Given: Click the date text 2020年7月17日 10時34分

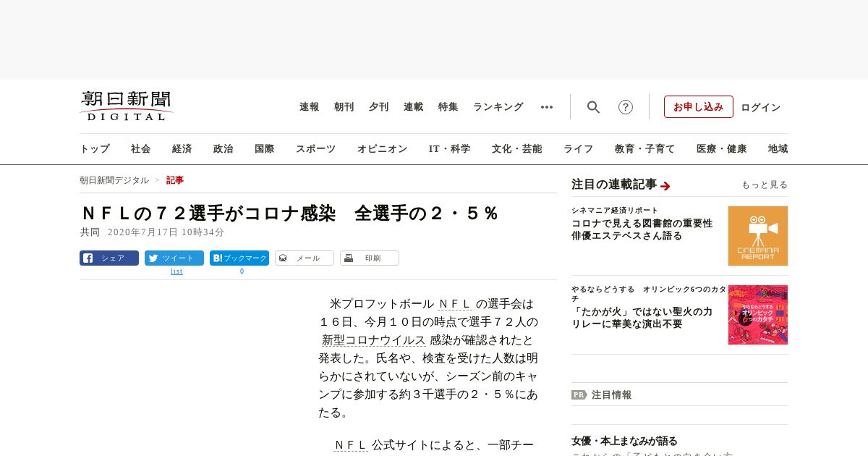Looking at the screenshot, I should point(166,232).
